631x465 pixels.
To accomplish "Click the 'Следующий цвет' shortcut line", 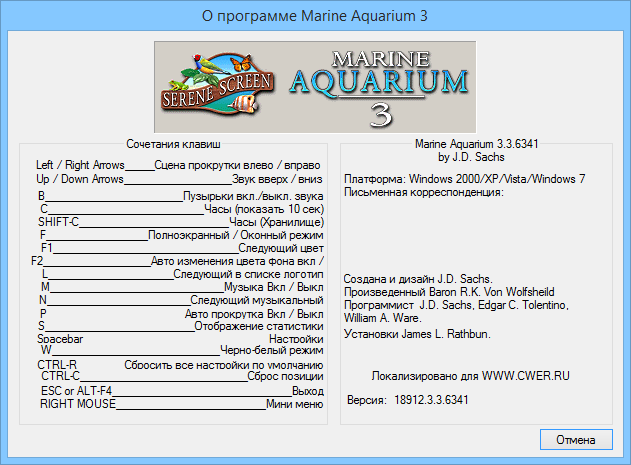I will coord(281,248).
